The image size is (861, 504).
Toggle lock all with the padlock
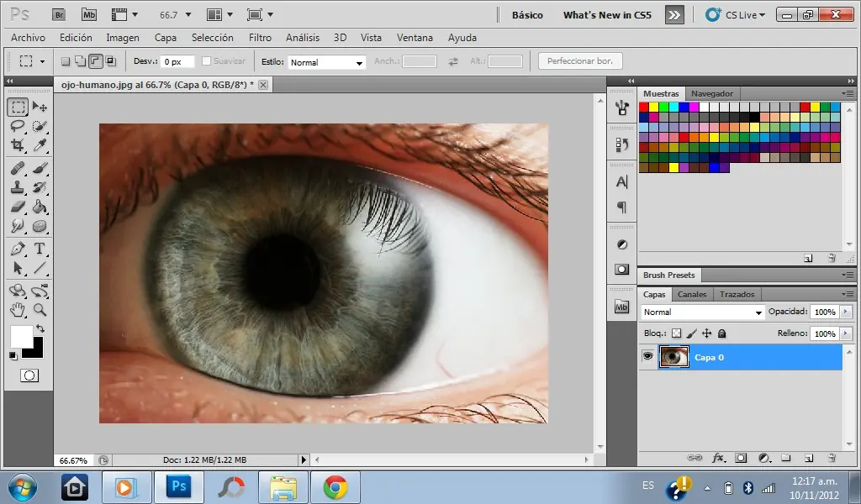[x=721, y=333]
